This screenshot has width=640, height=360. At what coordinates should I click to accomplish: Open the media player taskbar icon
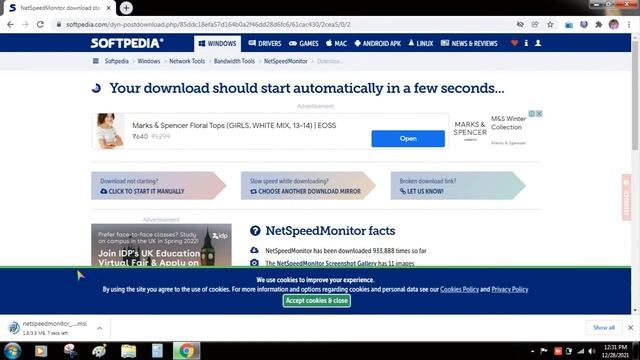41,351
